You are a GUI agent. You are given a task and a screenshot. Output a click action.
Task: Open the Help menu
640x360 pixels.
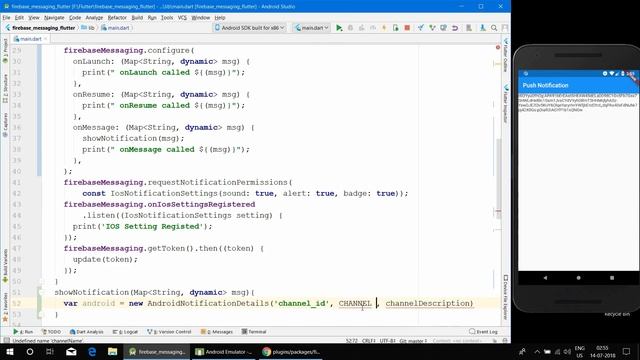click(220, 18)
